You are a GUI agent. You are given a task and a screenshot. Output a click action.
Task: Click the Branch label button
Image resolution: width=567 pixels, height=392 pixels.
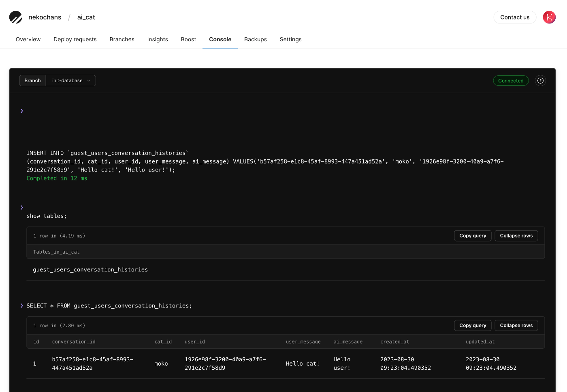pyautogui.click(x=32, y=81)
